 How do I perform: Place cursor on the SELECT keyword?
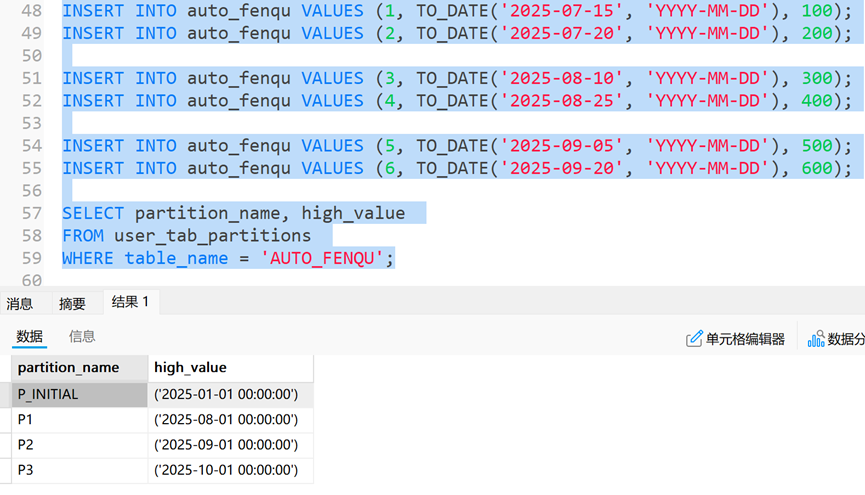click(x=93, y=213)
